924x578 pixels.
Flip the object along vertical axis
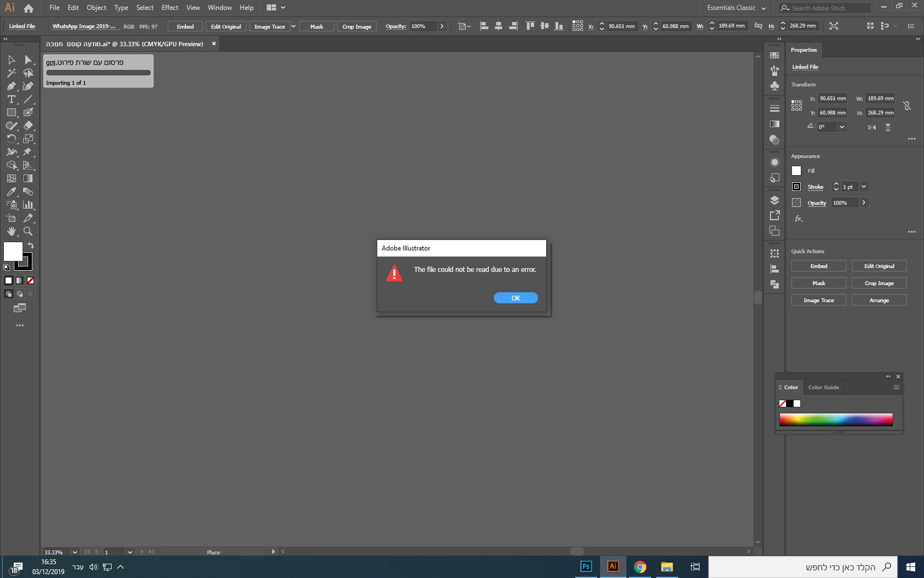click(x=888, y=127)
